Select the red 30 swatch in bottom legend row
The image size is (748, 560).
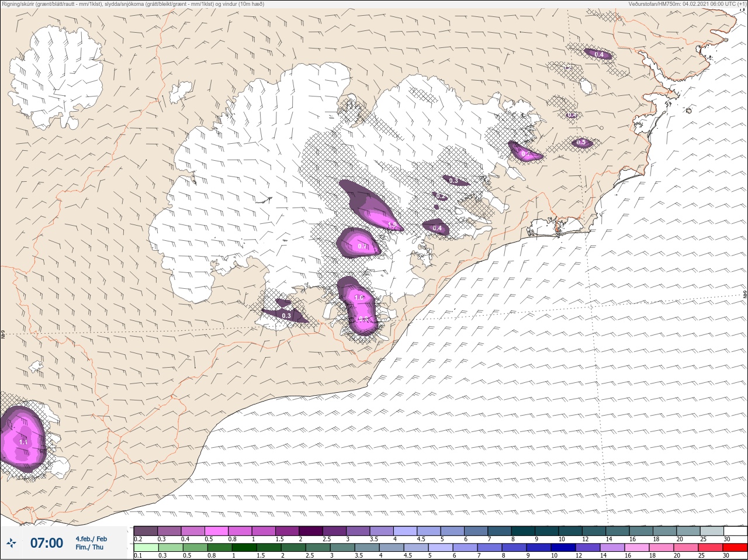735,547
